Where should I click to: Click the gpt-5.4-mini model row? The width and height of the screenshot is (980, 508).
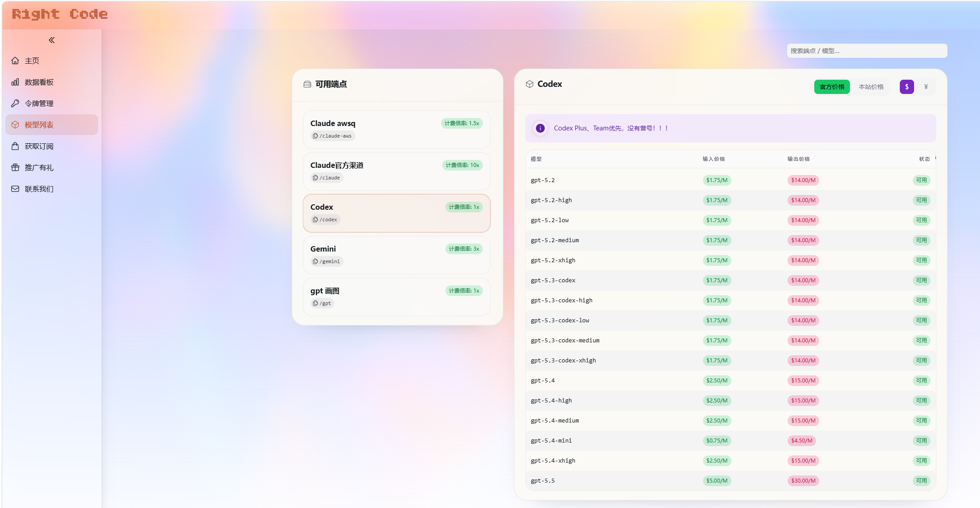point(551,441)
